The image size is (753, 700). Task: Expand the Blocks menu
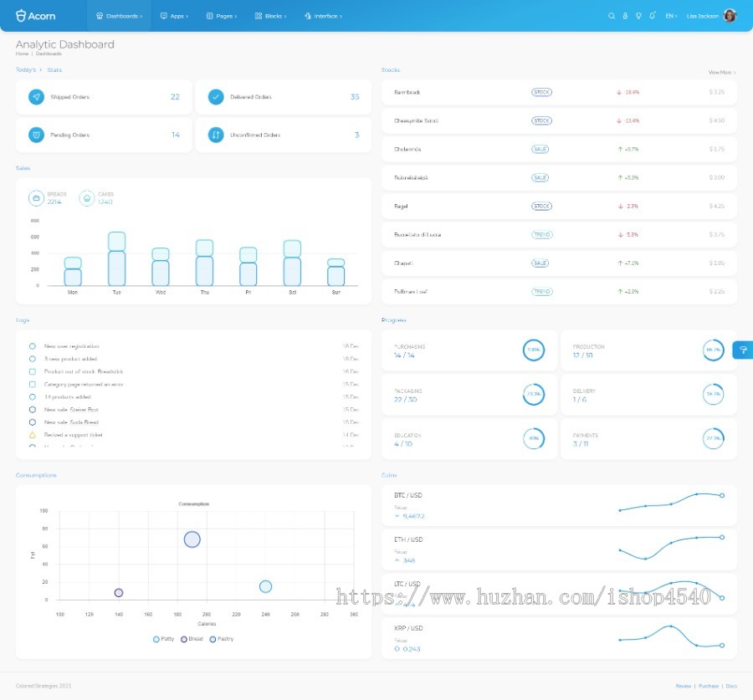tap(270, 16)
